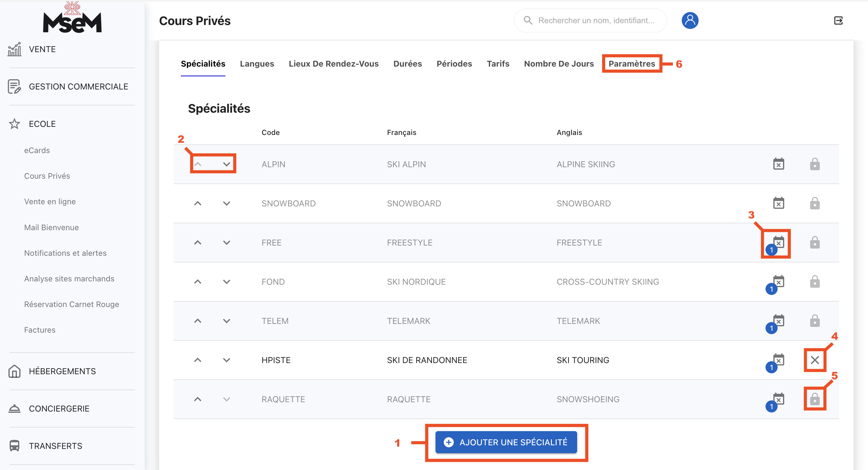
Task: Open calendar exclusions for the SNOWBOARD row
Action: (778, 203)
